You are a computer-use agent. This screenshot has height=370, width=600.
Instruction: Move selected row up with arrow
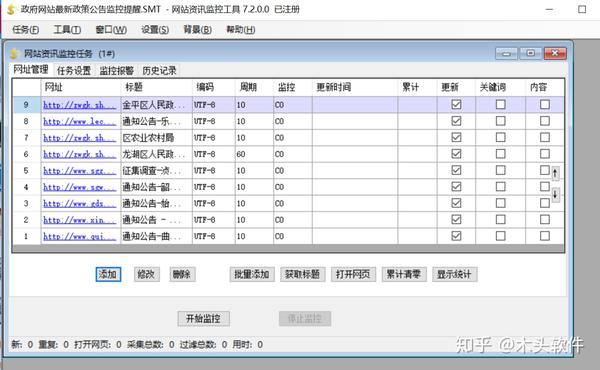click(555, 173)
